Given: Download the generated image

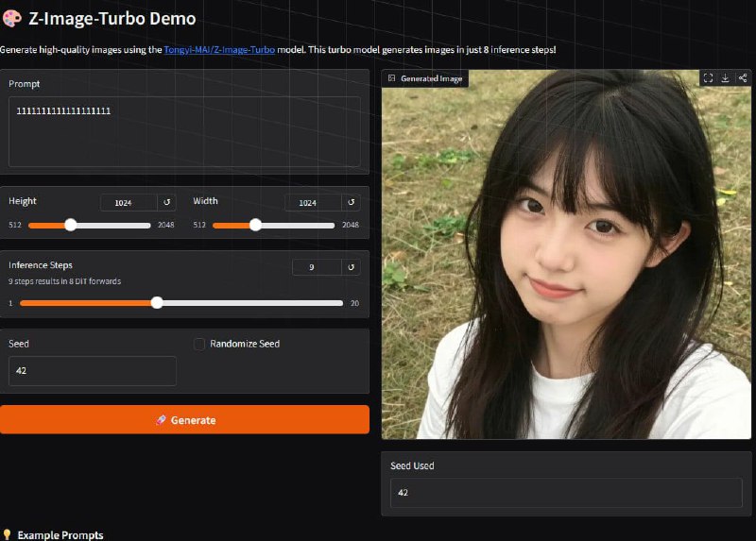Looking at the screenshot, I should [725, 78].
